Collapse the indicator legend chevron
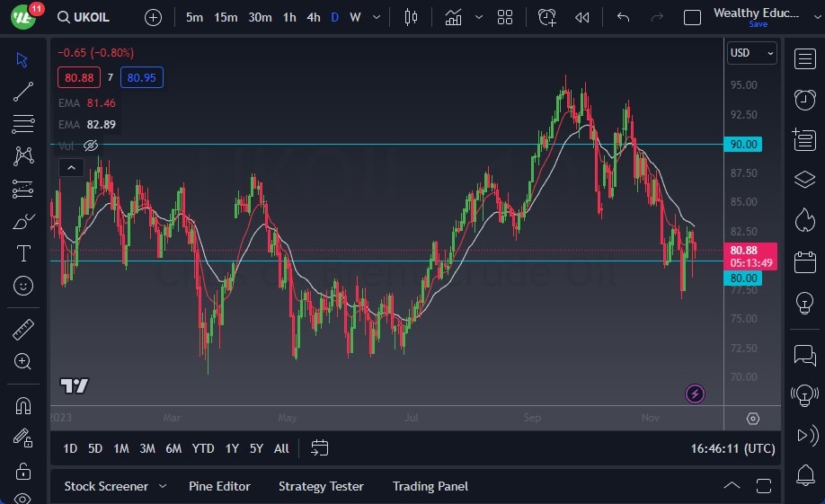Screen dimensions: 825x504 pos(71,168)
